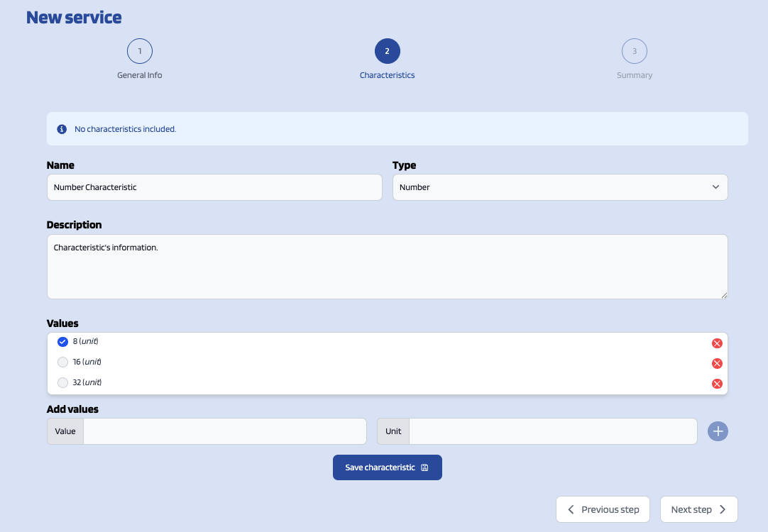Click the plus icon to add value

coord(718,431)
